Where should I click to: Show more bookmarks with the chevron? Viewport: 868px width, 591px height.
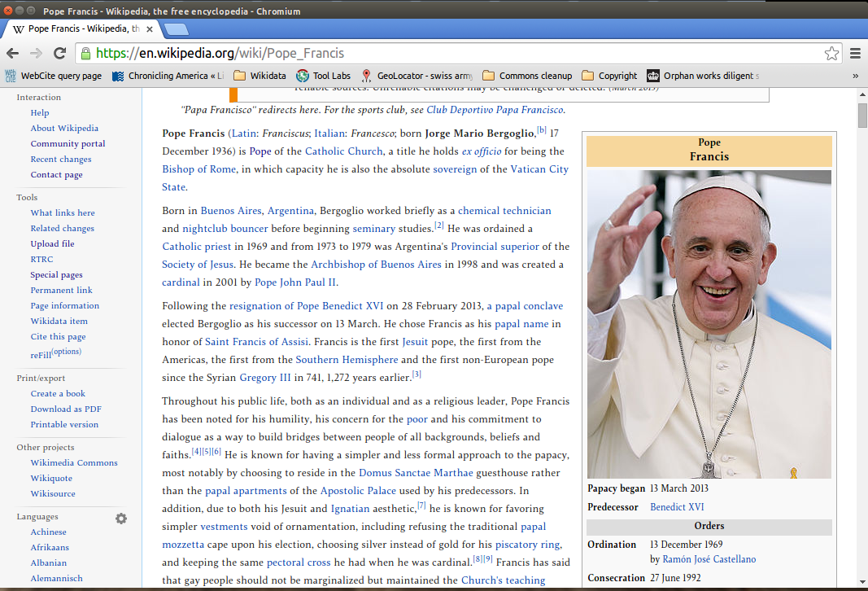pos(855,76)
